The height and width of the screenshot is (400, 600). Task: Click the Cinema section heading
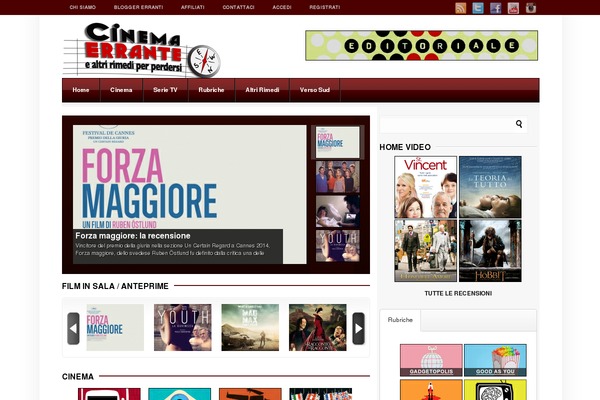point(78,377)
